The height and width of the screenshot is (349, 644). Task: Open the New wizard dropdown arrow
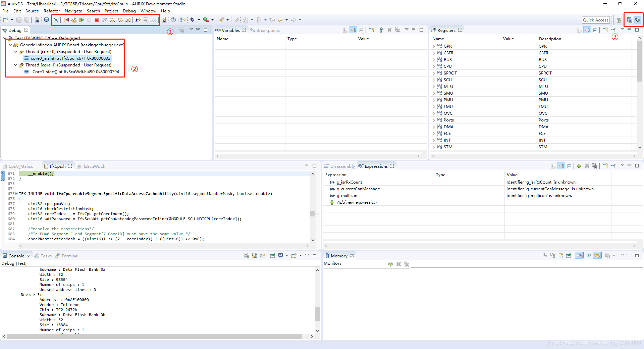(12, 20)
